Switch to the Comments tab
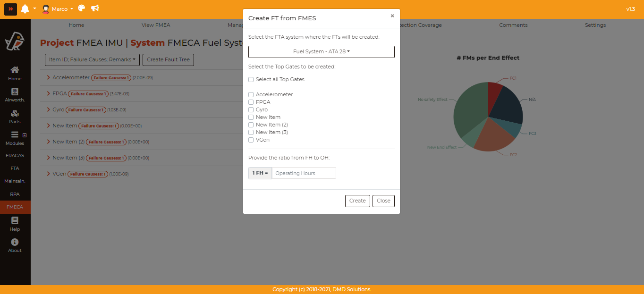Screen dimensions: 644x294 click(513, 25)
